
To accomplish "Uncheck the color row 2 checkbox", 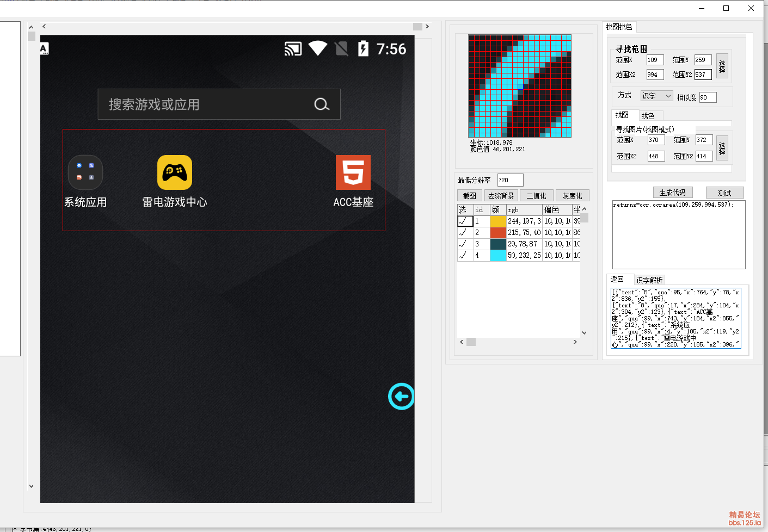I will pos(465,233).
